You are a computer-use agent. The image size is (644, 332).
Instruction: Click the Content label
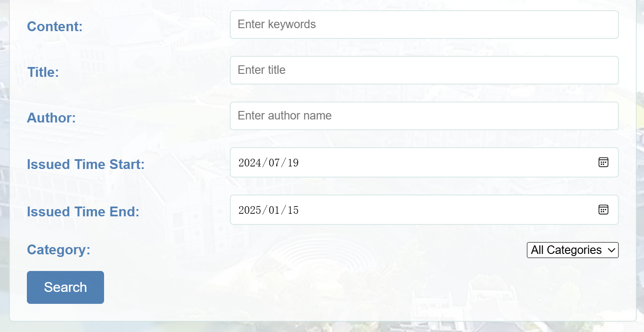55,26
